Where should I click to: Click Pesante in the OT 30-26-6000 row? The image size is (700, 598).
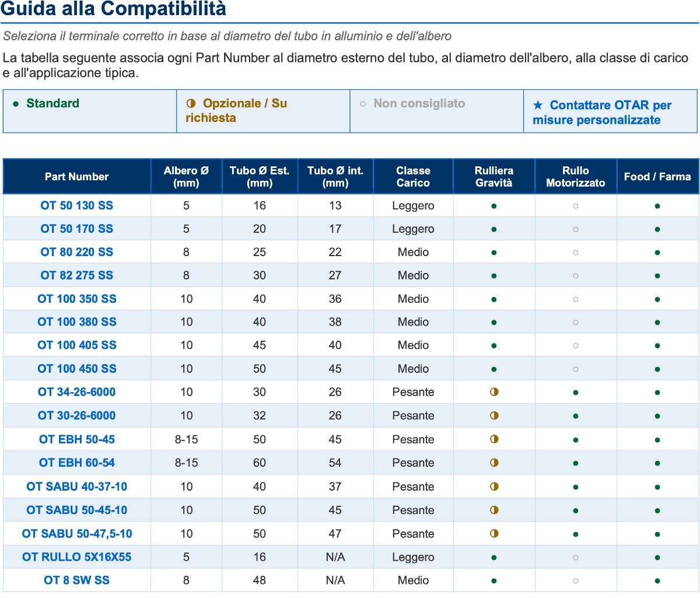413,415
